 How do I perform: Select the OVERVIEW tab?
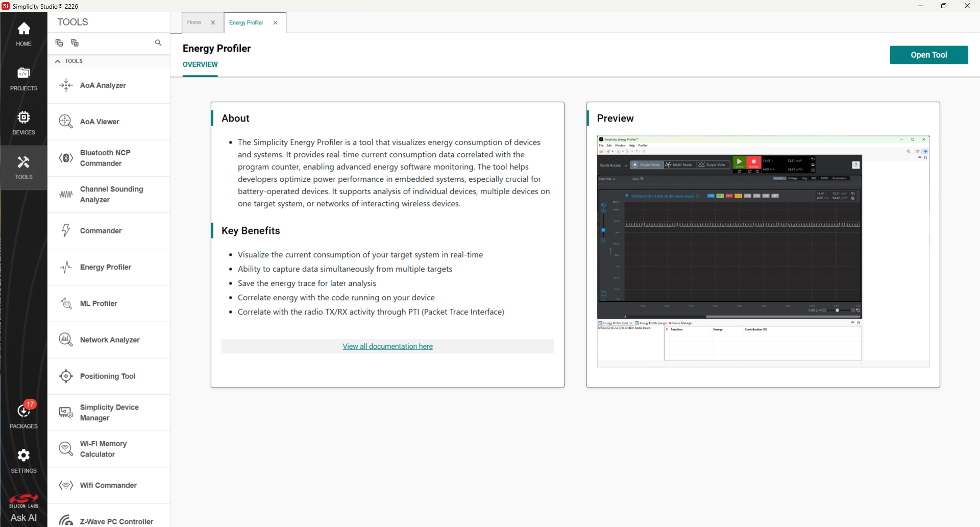pyautogui.click(x=200, y=64)
